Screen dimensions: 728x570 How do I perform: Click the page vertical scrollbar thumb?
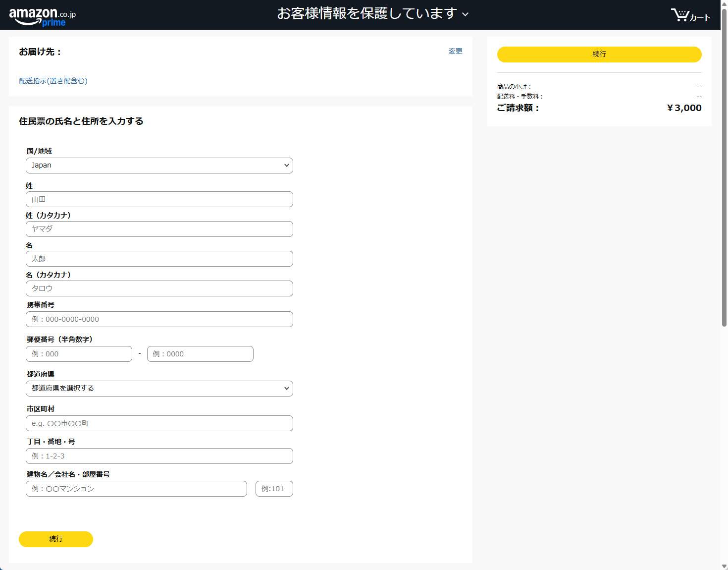tap(724, 169)
